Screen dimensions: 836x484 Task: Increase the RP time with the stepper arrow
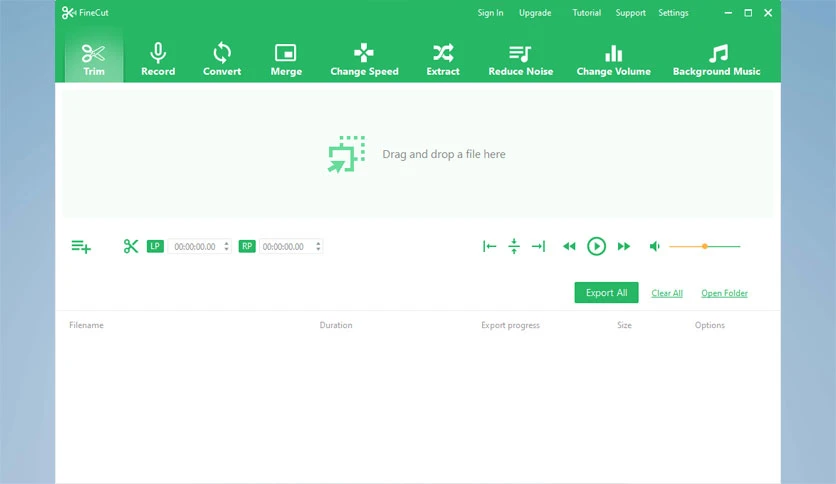[x=318, y=244]
